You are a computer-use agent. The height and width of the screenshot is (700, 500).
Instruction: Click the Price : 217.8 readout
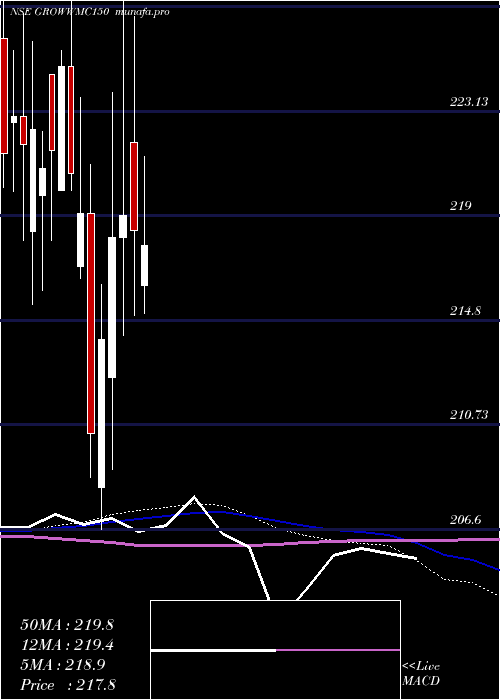68,685
